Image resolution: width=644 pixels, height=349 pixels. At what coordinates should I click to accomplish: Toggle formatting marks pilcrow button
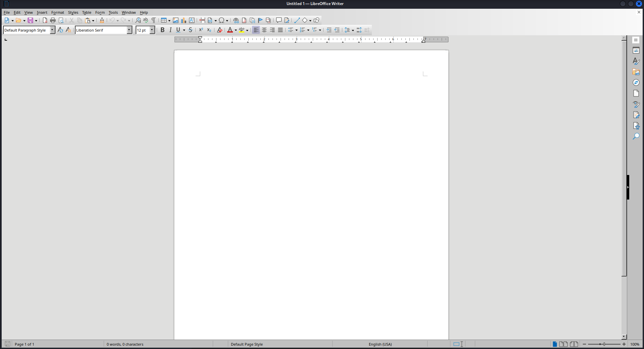click(154, 20)
